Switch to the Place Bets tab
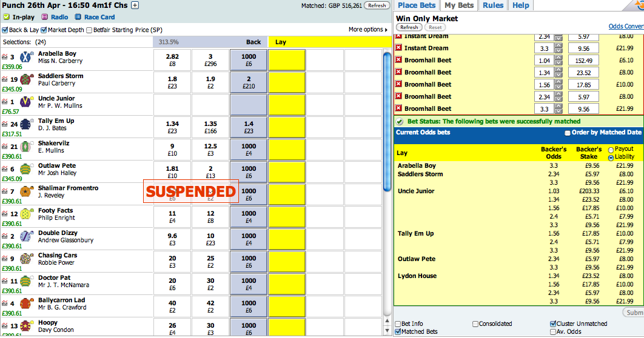 tap(417, 5)
